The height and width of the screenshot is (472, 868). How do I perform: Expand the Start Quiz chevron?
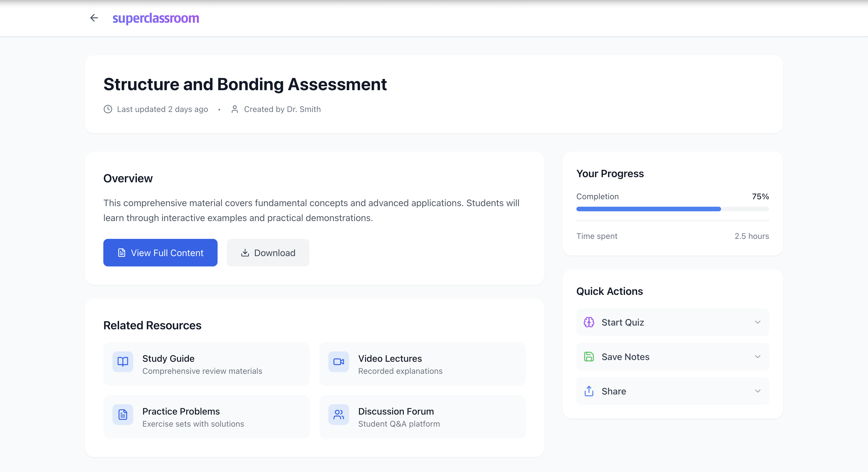(757, 322)
